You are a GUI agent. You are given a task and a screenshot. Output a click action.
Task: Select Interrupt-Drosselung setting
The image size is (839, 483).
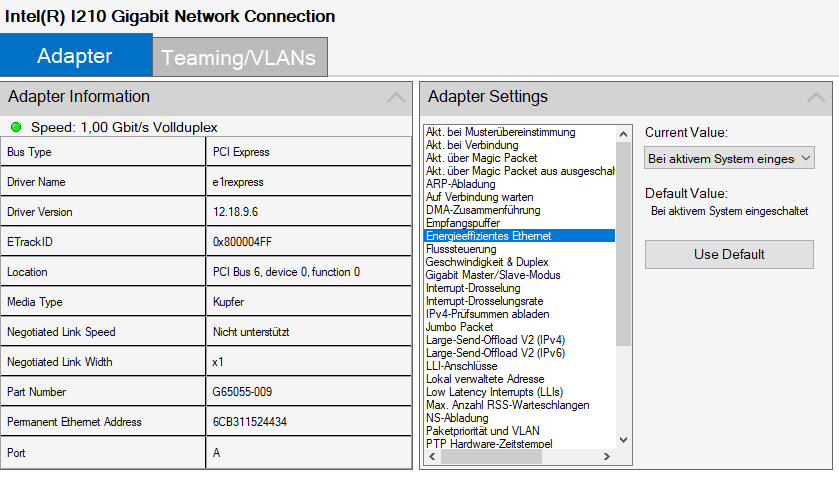point(473,288)
